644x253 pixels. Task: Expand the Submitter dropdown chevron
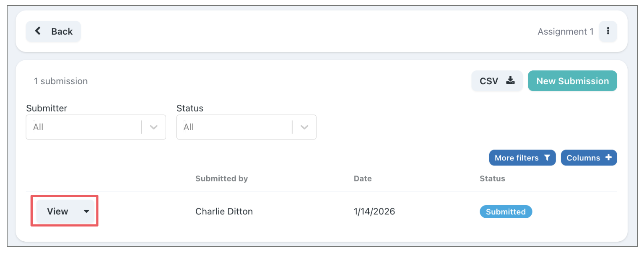[154, 127]
